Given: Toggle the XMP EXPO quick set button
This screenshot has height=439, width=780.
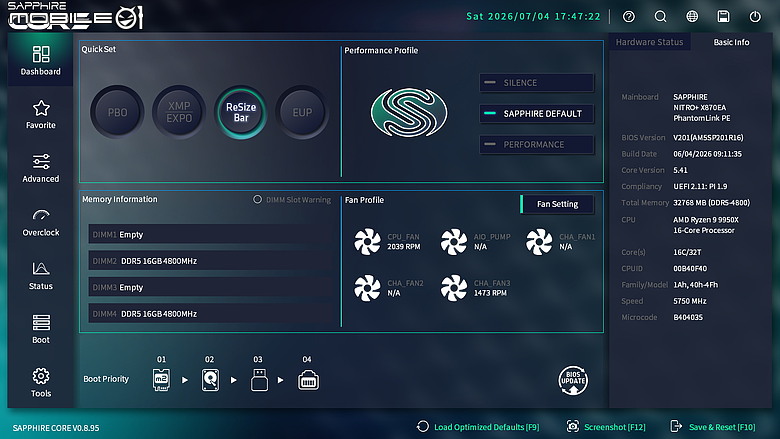Looking at the screenshot, I should pos(179,112).
